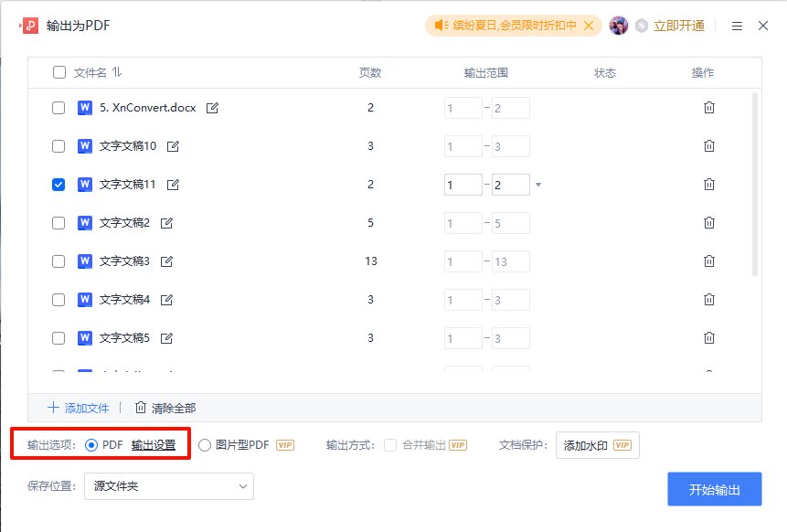787x532 pixels.
Task: Check the select-all checkbox in header
Action: tap(59, 72)
